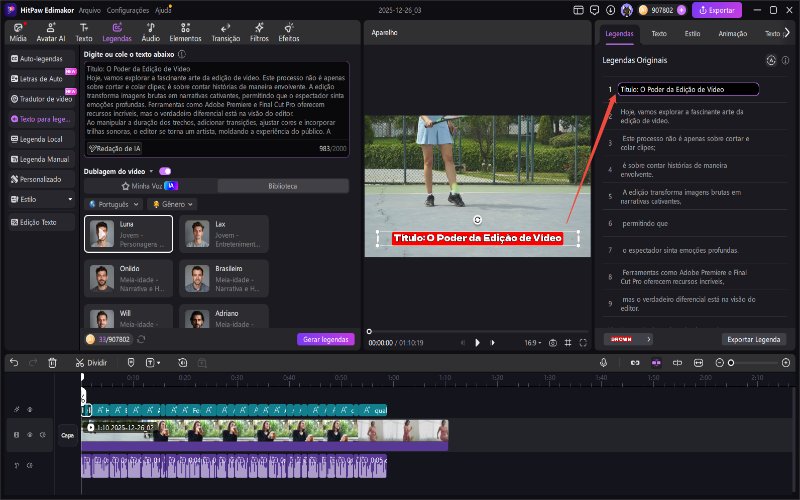This screenshot has width=800, height=500.
Task: Open the Mídia panel
Action: pos(18,32)
